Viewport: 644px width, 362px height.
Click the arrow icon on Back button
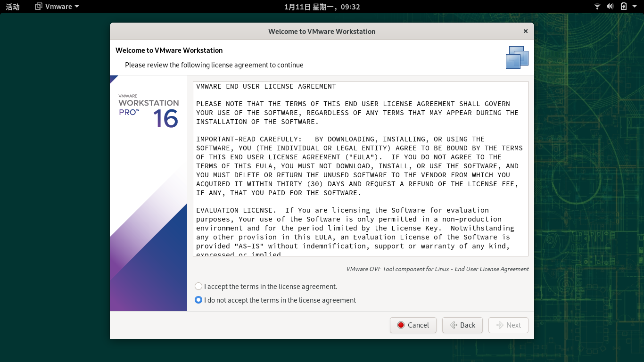453,325
